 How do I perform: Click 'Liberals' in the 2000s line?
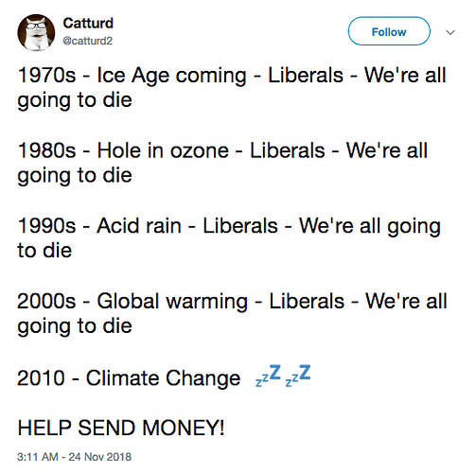pos(307,301)
